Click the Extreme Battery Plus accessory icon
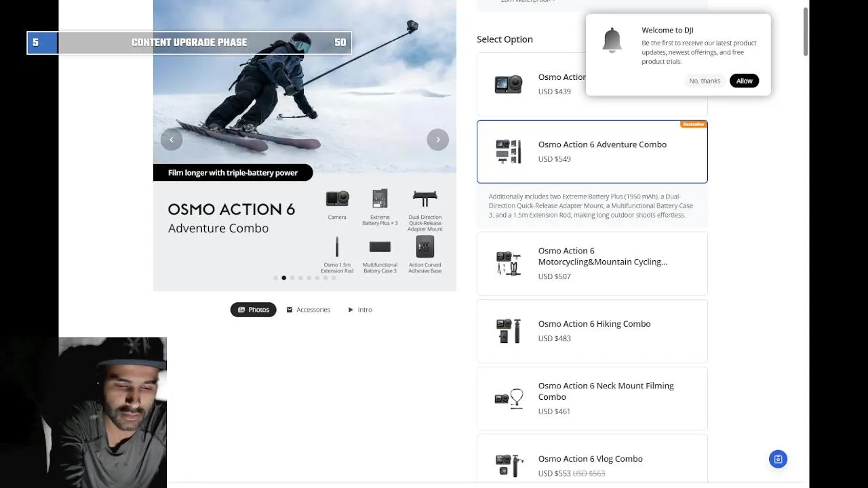 [380, 199]
